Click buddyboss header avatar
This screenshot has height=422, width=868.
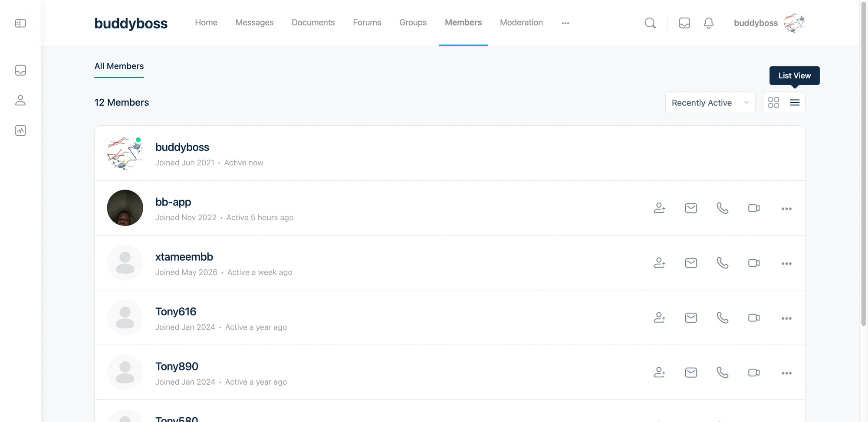coord(794,23)
